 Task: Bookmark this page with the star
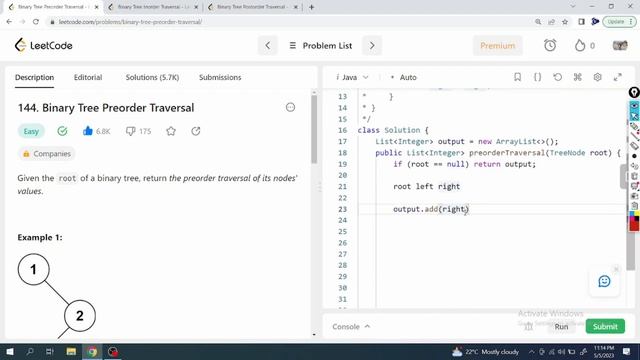[x=565, y=22]
